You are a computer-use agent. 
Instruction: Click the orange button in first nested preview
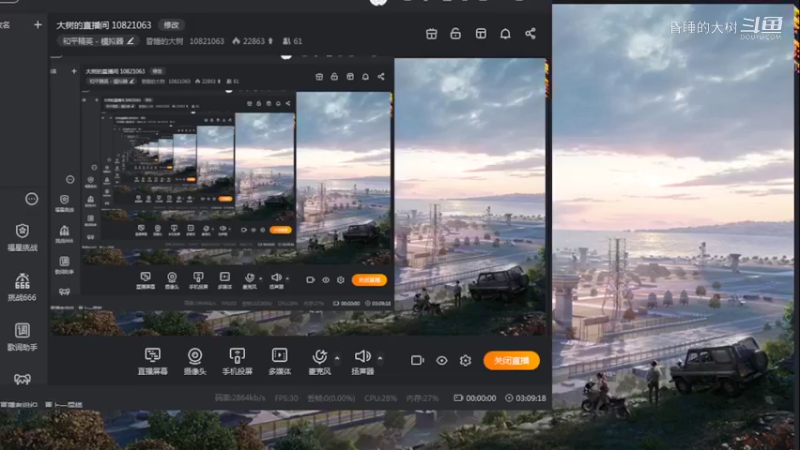[369, 280]
